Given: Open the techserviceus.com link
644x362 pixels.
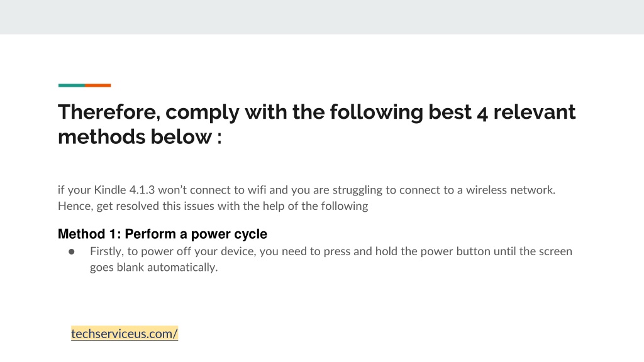Looking at the screenshot, I should click(125, 334).
